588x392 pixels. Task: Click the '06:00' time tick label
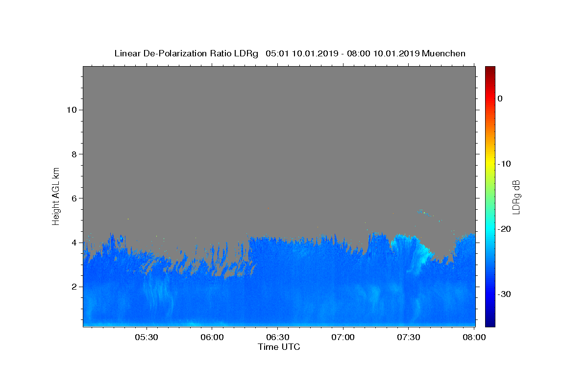click(212, 337)
